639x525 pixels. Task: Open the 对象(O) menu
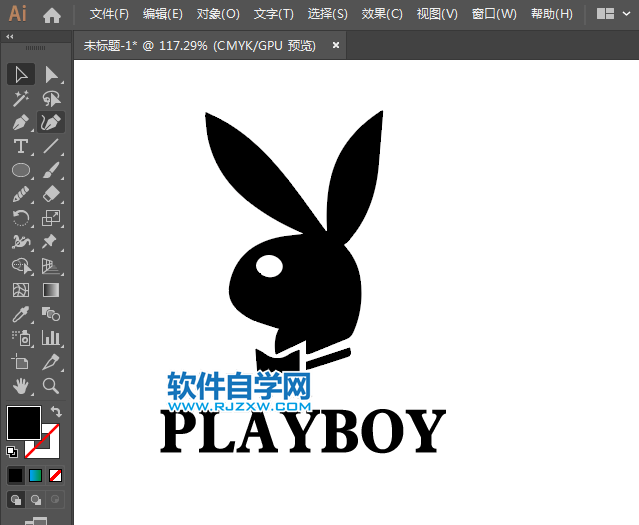click(218, 14)
